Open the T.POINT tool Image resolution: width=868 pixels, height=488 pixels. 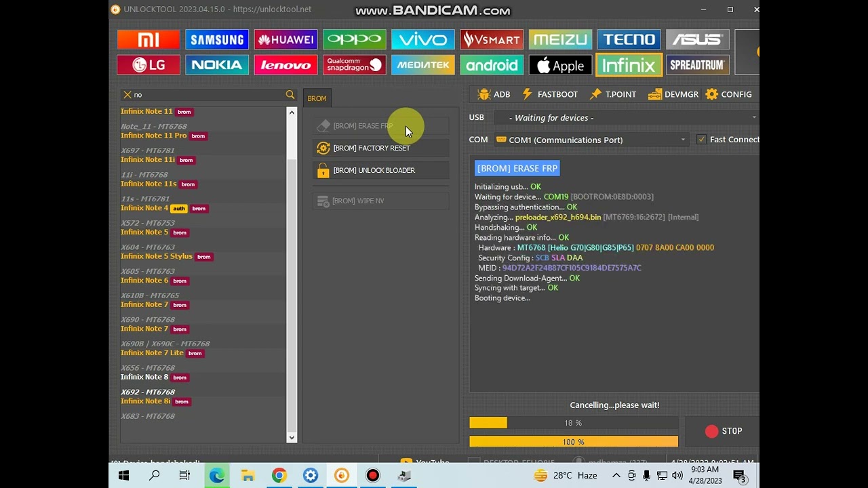[613, 94]
